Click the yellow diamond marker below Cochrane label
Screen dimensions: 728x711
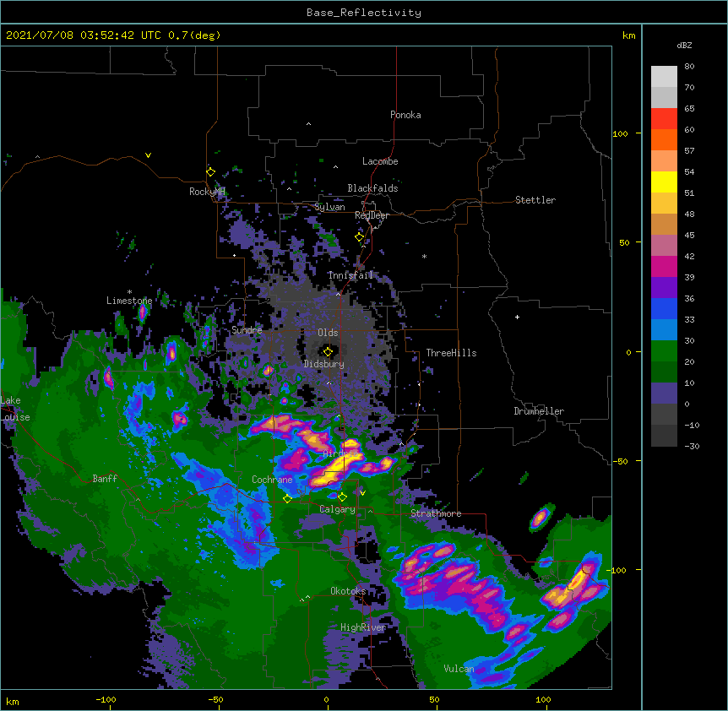[287, 498]
